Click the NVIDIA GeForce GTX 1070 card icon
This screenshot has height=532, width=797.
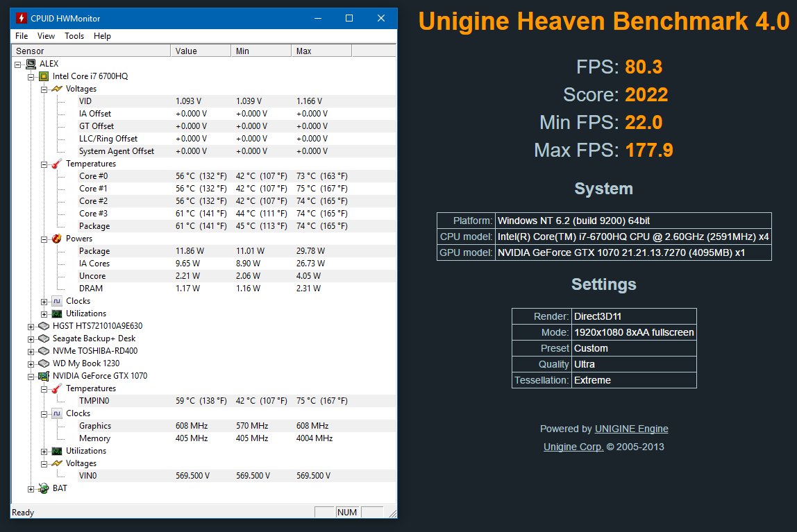click(44, 376)
